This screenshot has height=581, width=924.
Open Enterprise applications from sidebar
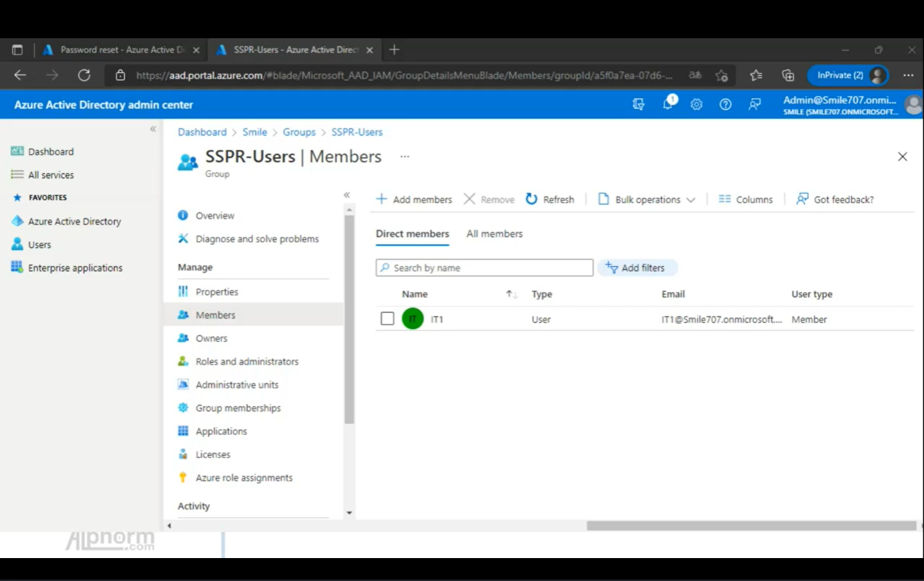click(x=76, y=268)
